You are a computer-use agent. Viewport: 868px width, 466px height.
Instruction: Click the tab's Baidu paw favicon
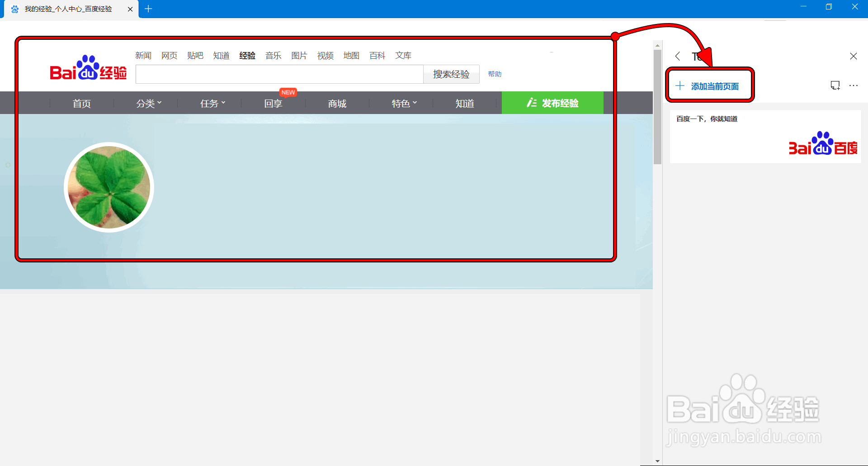click(x=15, y=9)
